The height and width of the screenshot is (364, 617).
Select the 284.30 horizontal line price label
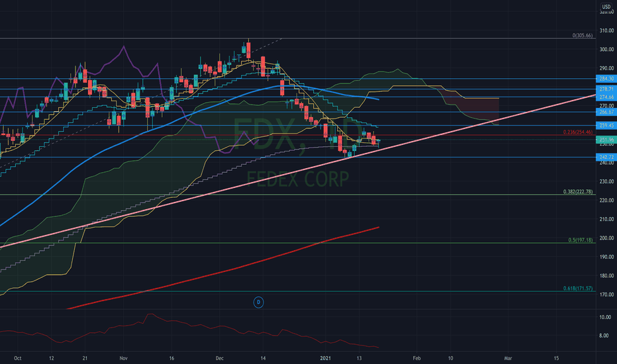(606, 79)
